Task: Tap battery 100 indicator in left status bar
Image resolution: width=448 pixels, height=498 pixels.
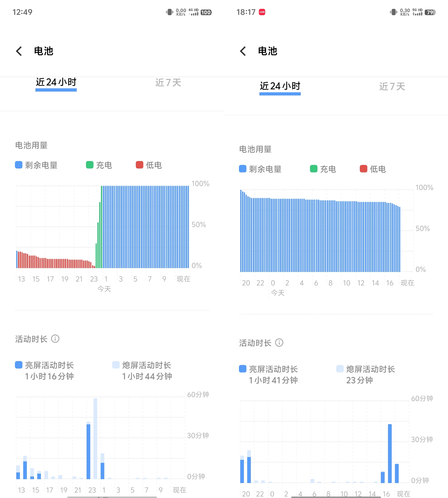Action: point(206,12)
